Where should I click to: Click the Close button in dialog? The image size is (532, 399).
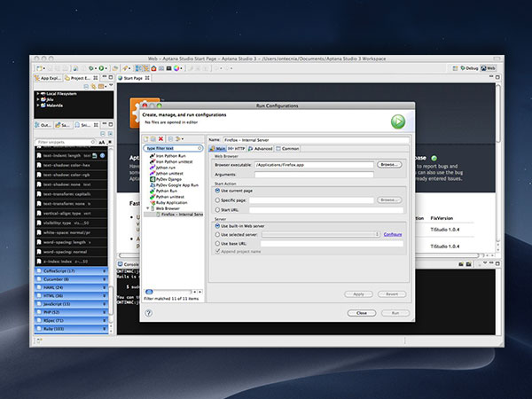pos(362,313)
